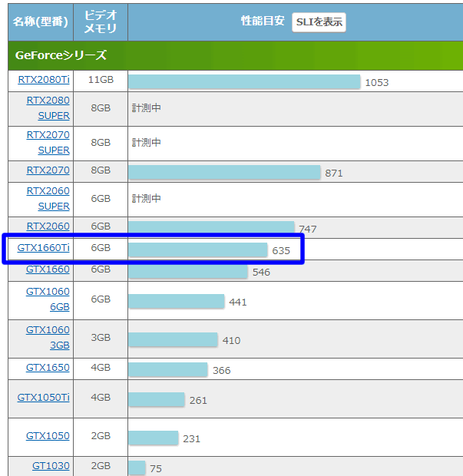Open the plain GTX1050 link
The image size is (463, 476).
click(48, 436)
